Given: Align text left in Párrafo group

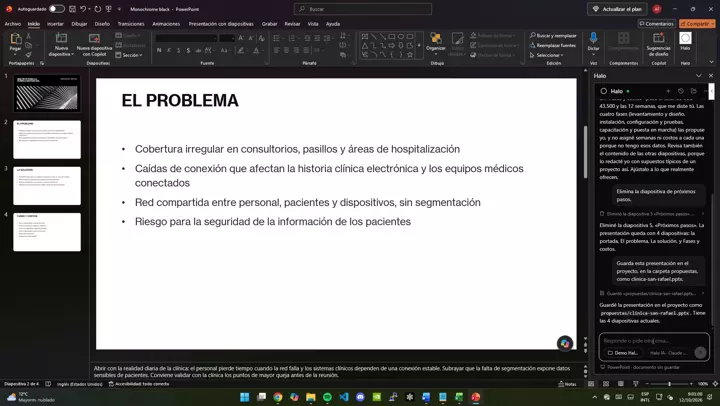Looking at the screenshot, I should (x=276, y=50).
